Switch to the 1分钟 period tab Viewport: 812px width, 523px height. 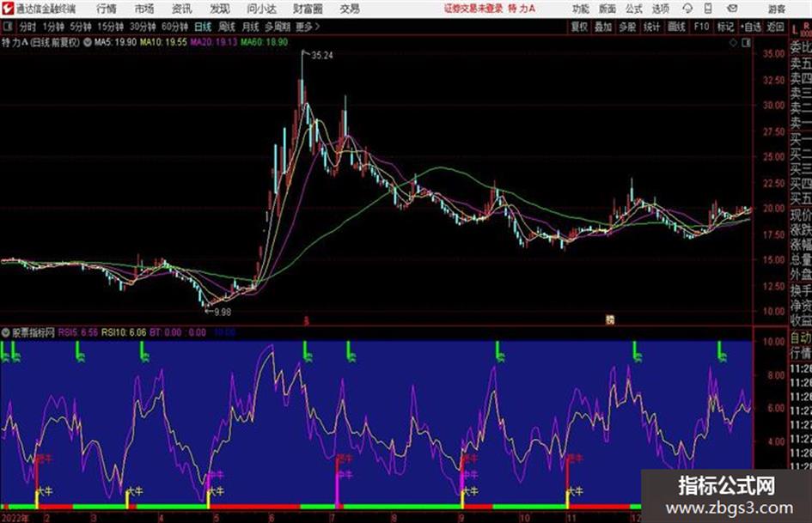(x=53, y=27)
